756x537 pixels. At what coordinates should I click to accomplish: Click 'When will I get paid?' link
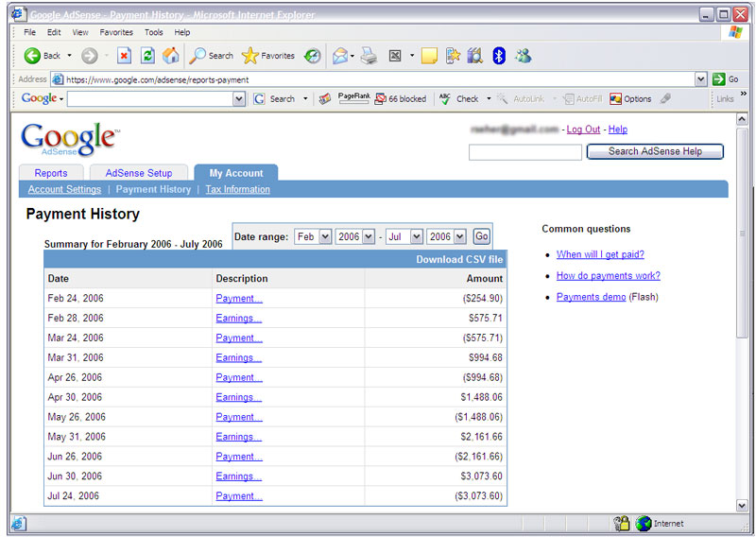(600, 254)
